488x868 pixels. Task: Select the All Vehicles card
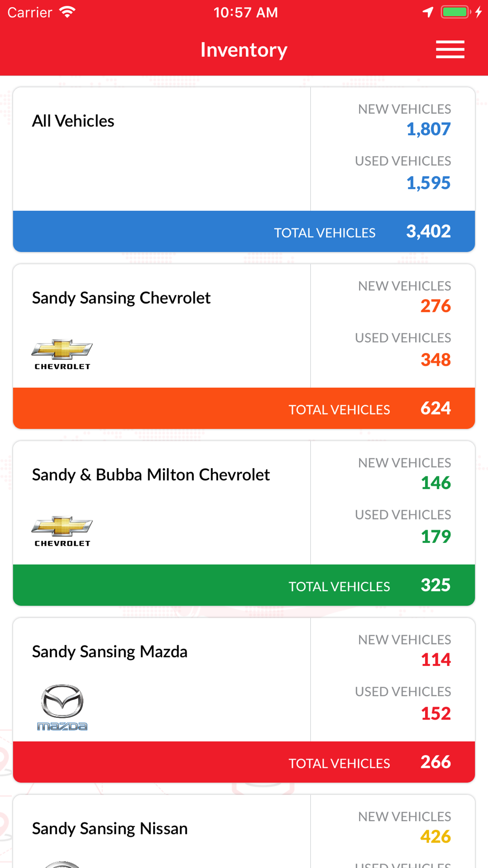coord(244,169)
